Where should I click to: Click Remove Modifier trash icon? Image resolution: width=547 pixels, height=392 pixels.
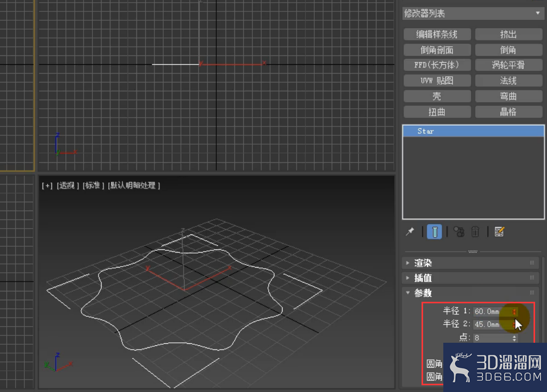(475, 232)
